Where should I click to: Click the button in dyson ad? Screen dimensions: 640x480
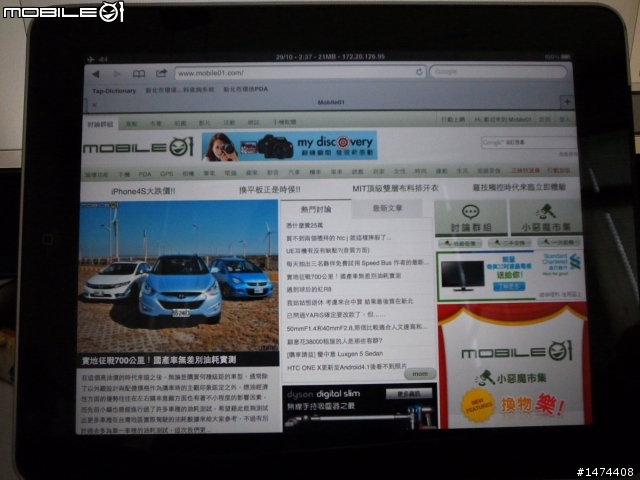[409, 393]
